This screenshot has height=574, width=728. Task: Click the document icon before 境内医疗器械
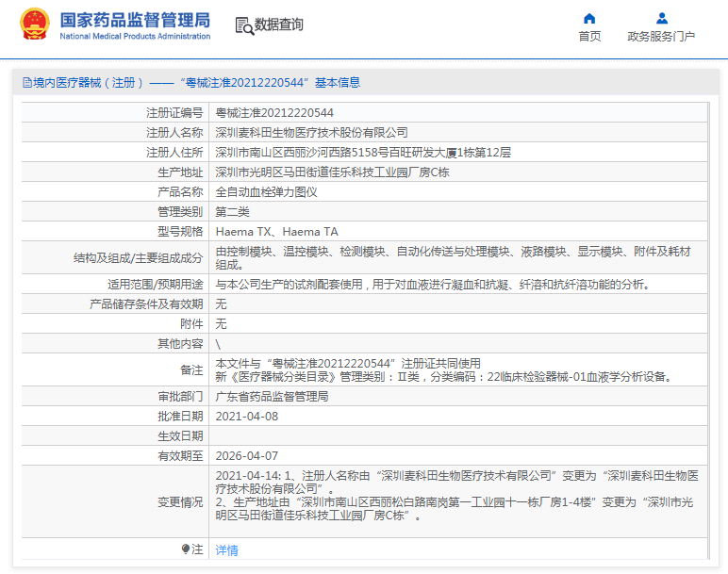[27, 83]
